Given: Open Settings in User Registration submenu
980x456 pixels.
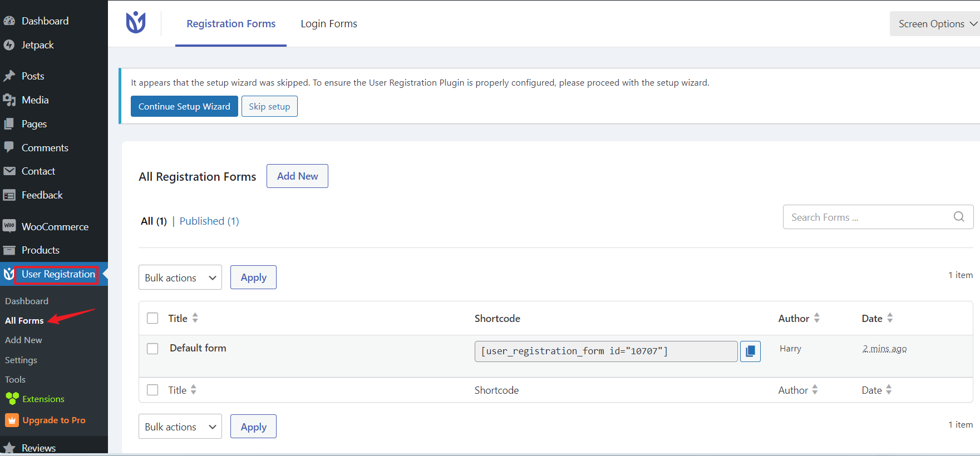Looking at the screenshot, I should point(21,360).
